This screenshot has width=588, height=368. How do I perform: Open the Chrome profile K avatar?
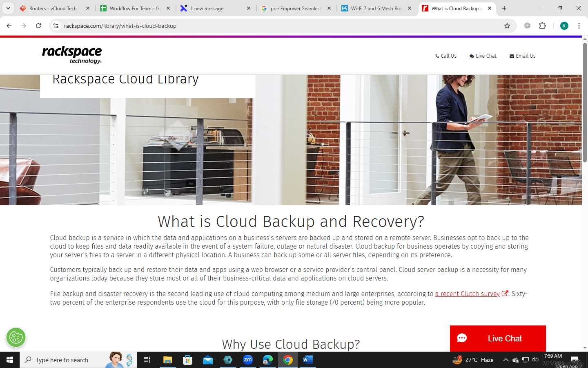coord(564,26)
